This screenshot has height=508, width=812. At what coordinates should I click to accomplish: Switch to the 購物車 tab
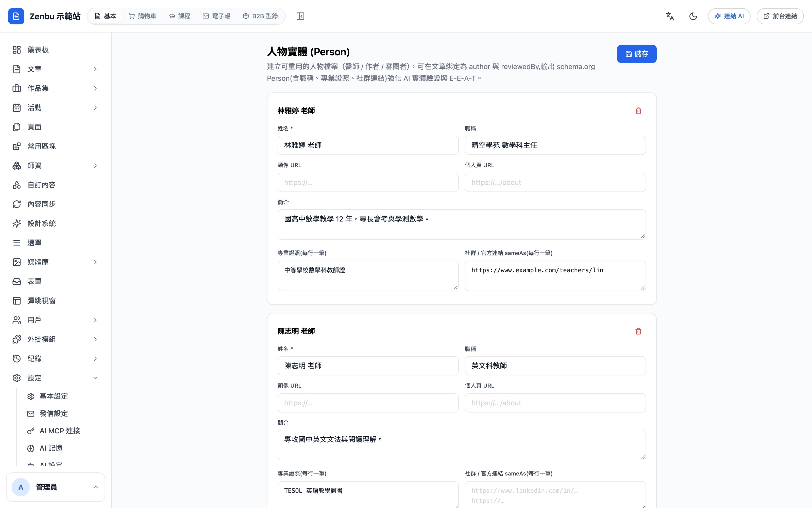143,16
